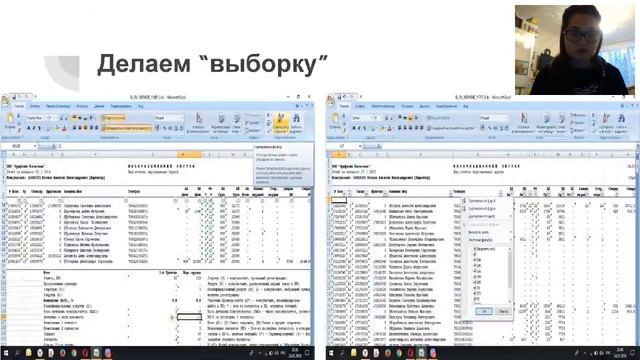Open number format dropdown in right window
This screenshot has width=640, height=360.
(x=507, y=118)
